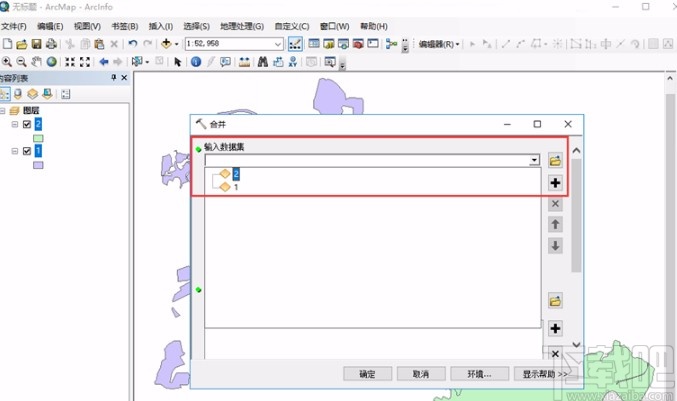
Task: Open the input datasets dropdown in Merge dialog
Action: click(x=535, y=160)
